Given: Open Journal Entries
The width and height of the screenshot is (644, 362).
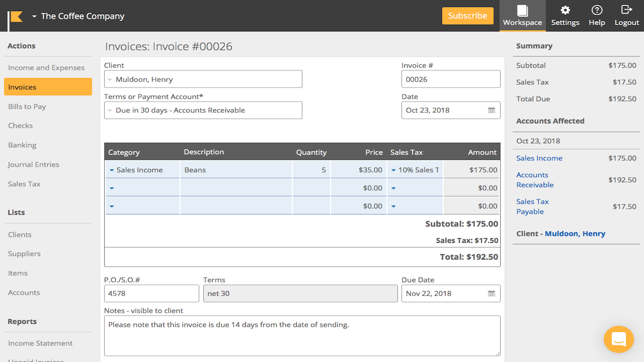Looking at the screenshot, I should tap(34, 164).
